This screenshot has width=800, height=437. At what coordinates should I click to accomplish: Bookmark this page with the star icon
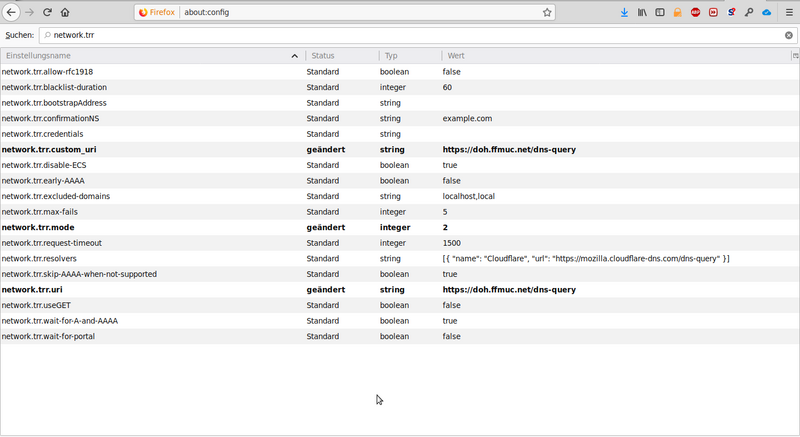(547, 13)
